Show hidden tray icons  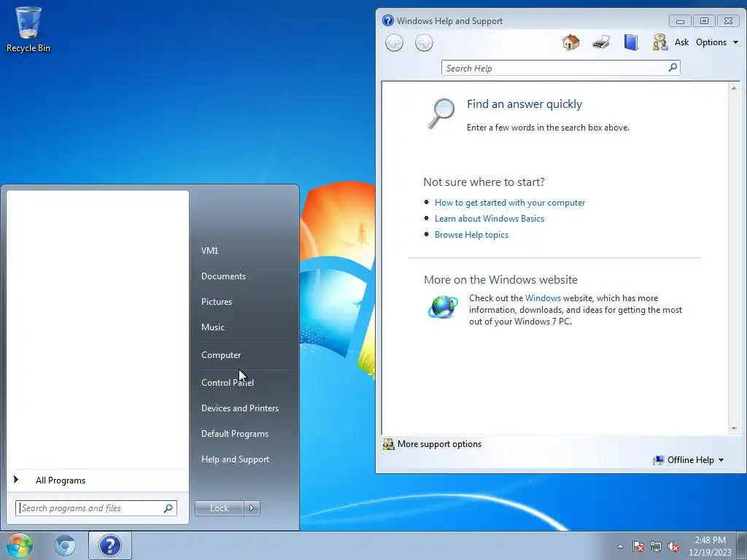tap(620, 546)
